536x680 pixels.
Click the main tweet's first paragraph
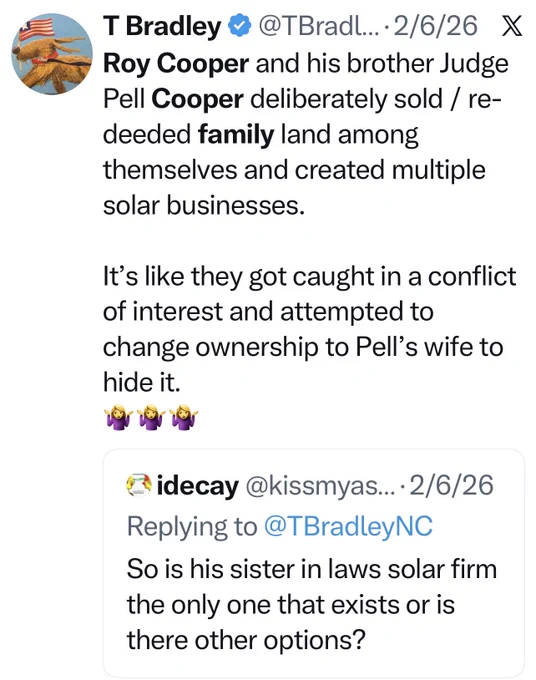(306, 135)
